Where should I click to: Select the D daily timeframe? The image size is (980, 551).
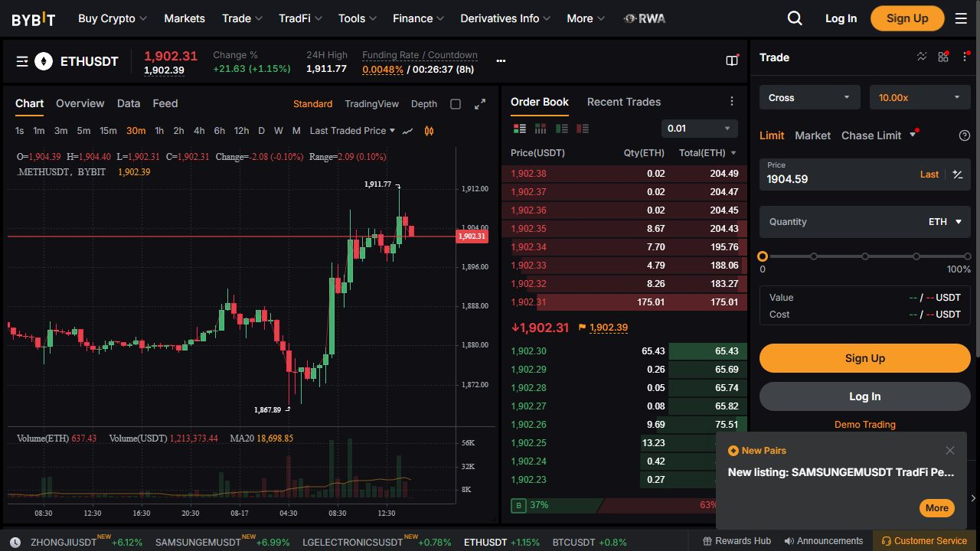click(261, 131)
